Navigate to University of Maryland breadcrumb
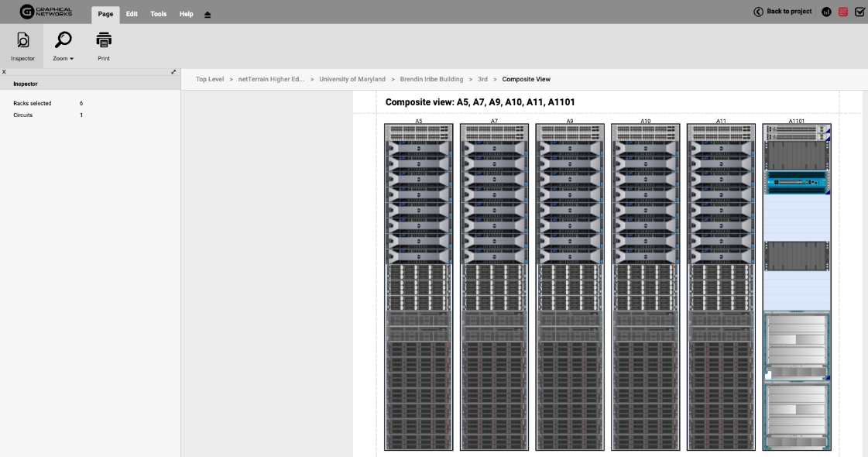Viewport: 868px width, 457px height. tap(352, 79)
